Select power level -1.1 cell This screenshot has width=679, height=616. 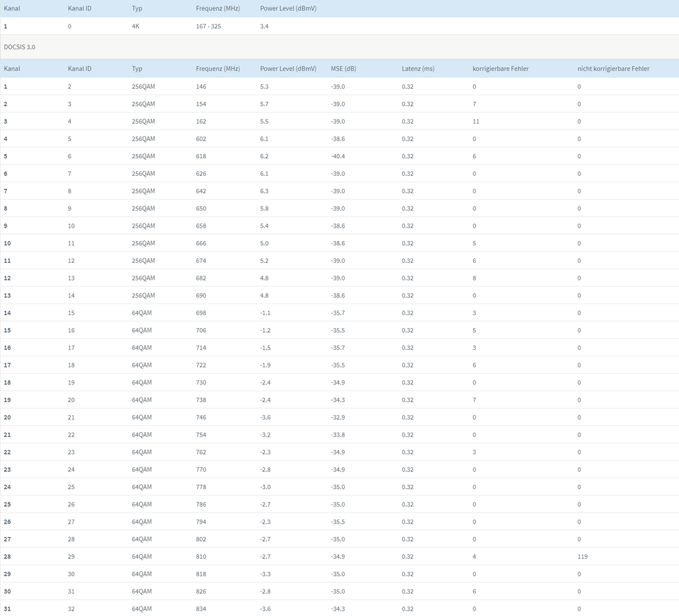[265, 313]
